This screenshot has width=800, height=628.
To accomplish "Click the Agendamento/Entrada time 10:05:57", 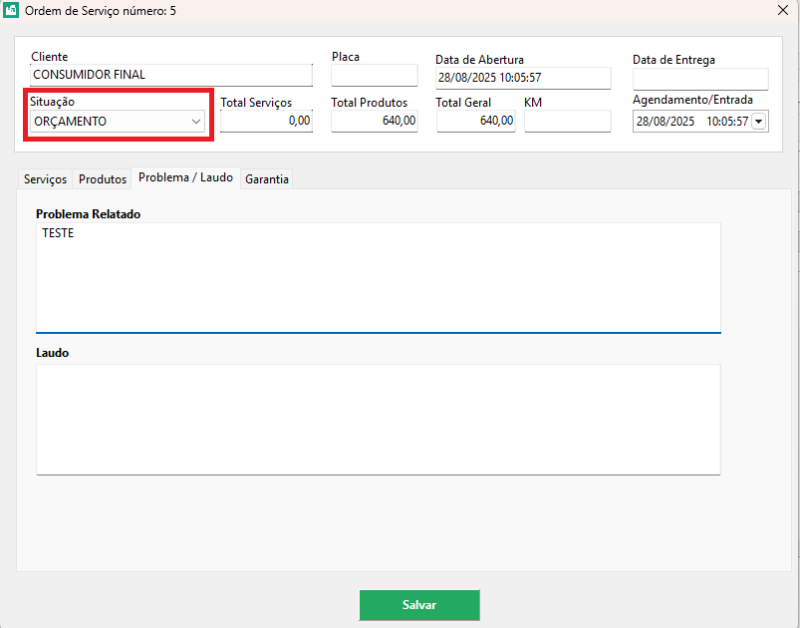I will point(727,121).
